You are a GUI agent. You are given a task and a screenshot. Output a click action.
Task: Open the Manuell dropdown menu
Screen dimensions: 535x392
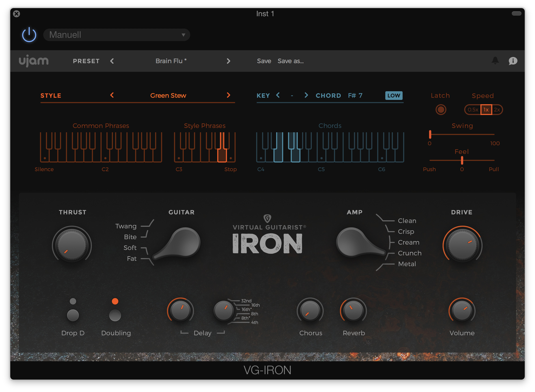117,35
